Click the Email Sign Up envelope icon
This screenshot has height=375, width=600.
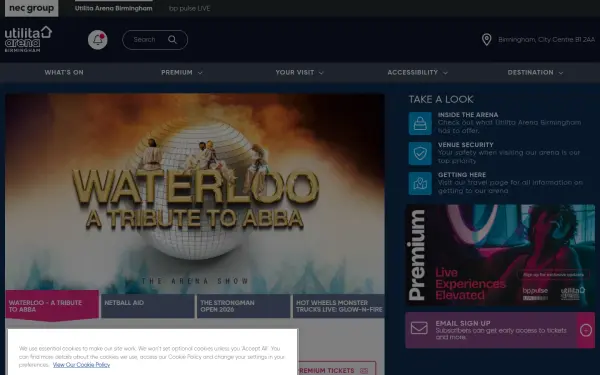[419, 328]
